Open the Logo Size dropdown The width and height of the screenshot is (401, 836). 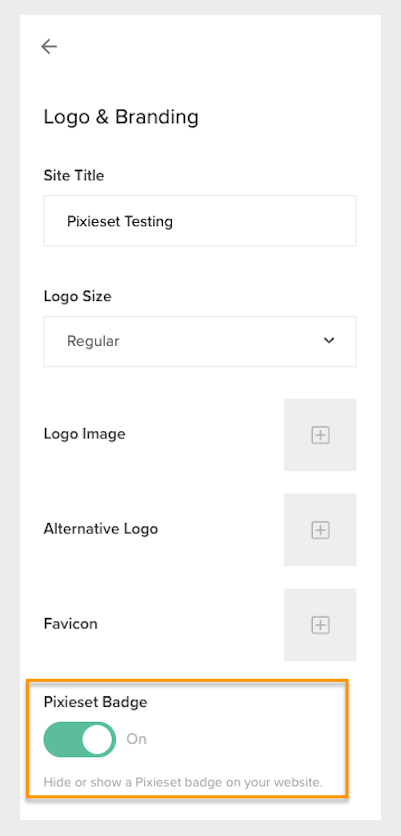tap(200, 341)
